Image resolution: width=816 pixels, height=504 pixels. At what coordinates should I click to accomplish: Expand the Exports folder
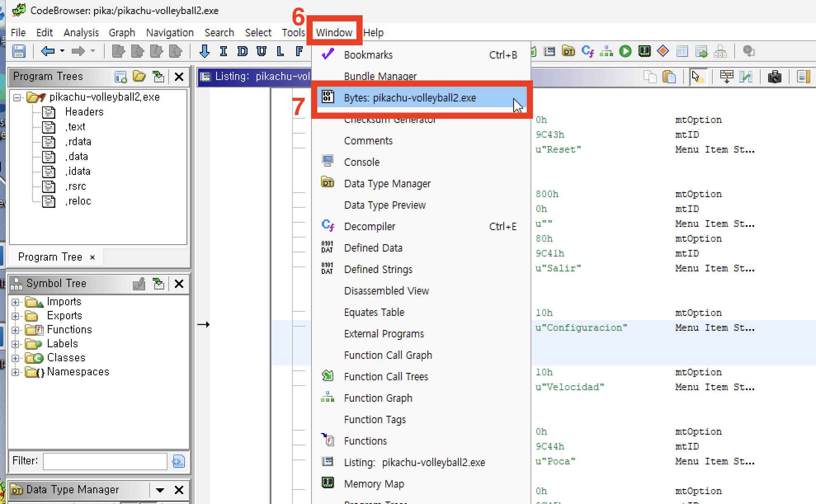[15, 316]
